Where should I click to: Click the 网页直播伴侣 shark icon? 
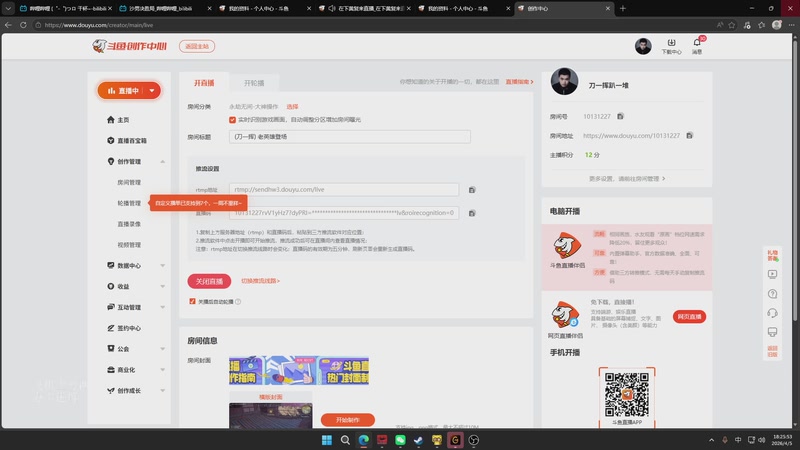coord(565,315)
